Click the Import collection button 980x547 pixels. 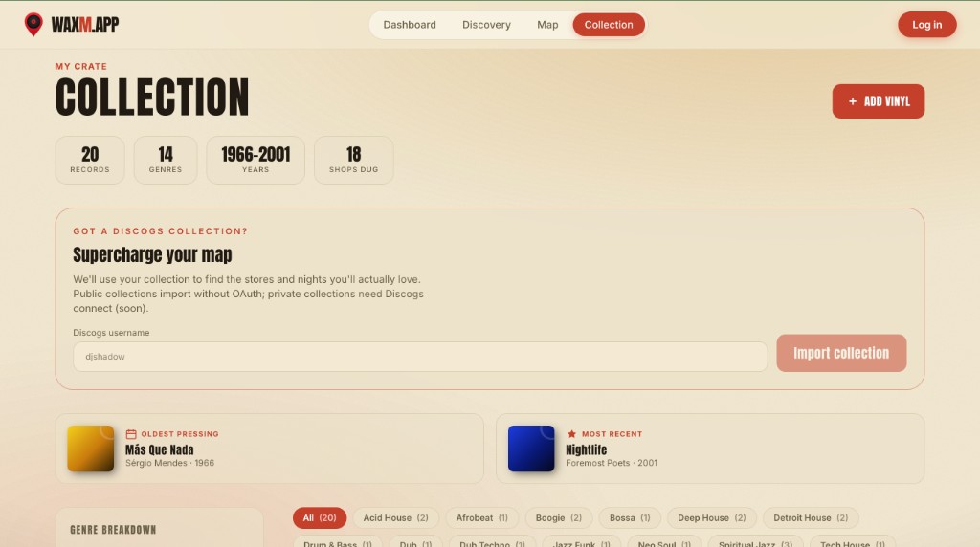(841, 353)
